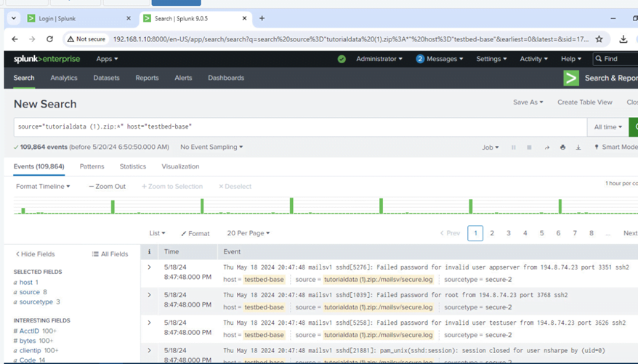The height and width of the screenshot is (364, 638).
Task: Switch to the Patterns tab
Action: [92, 166]
